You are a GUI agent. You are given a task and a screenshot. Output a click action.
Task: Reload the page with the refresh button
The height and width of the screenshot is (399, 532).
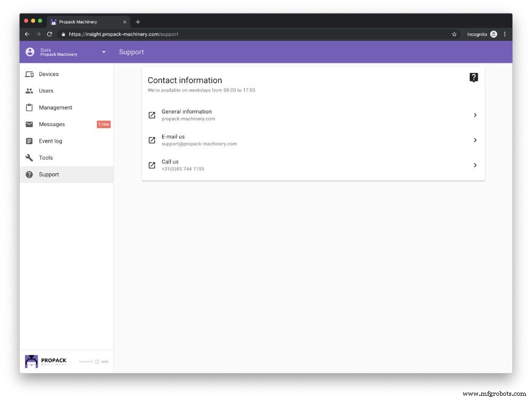49,34
